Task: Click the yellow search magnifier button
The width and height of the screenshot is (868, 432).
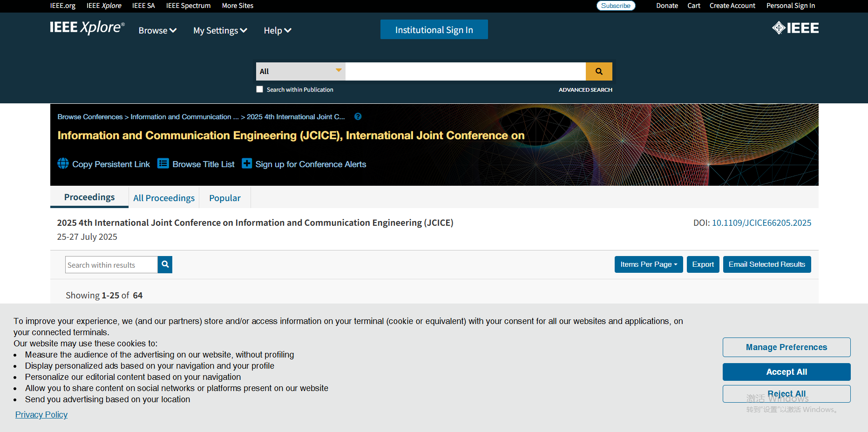Action: coord(599,71)
